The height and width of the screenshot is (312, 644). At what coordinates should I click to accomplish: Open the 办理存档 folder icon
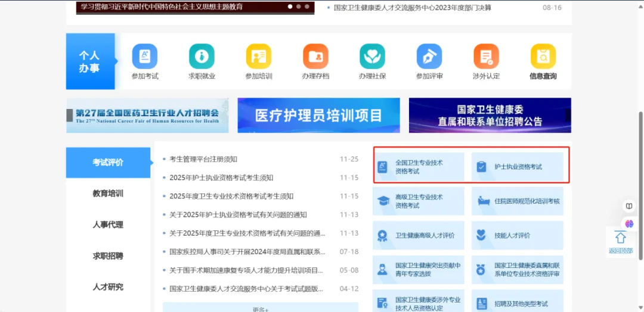(315, 57)
